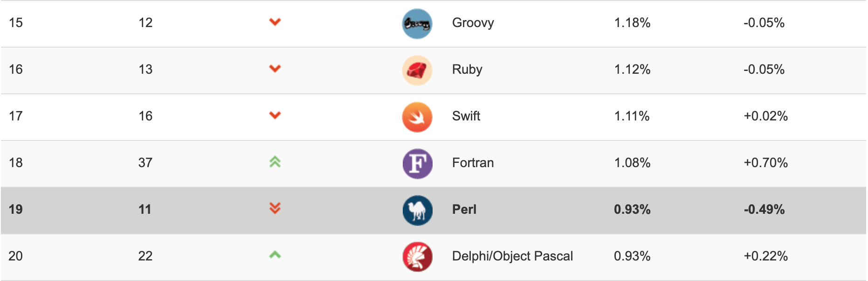868x281 pixels.
Task: Click the red Ruby gem icon
Action: point(417,70)
